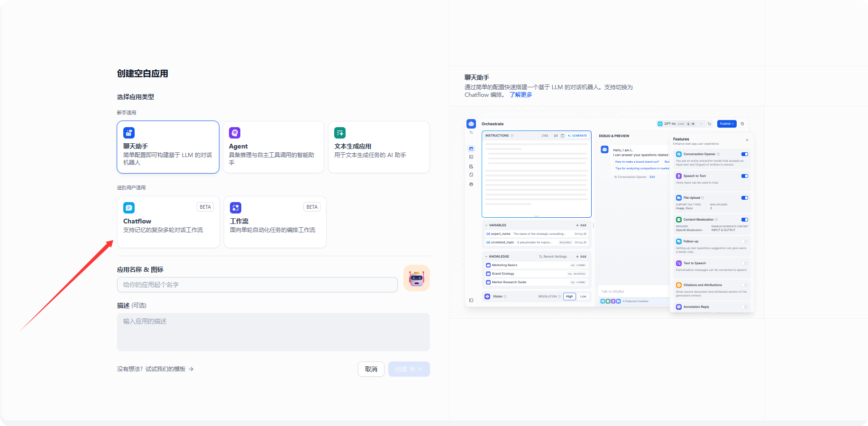
Task: Enable the Follow-up switch
Action: coord(744,241)
